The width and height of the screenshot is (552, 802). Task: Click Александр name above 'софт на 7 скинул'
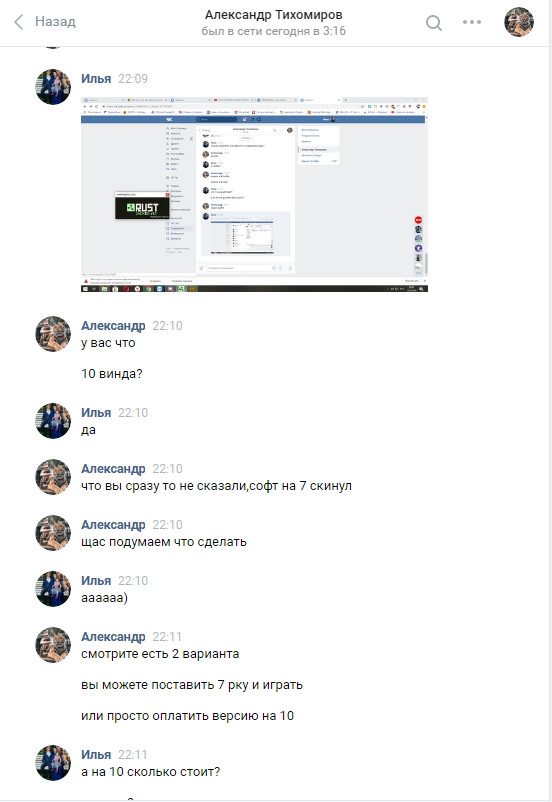pos(113,469)
